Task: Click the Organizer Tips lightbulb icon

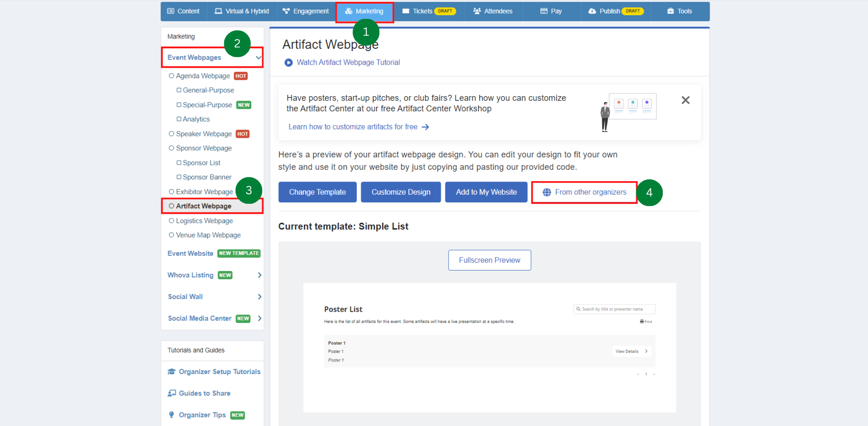Action: 172,415
